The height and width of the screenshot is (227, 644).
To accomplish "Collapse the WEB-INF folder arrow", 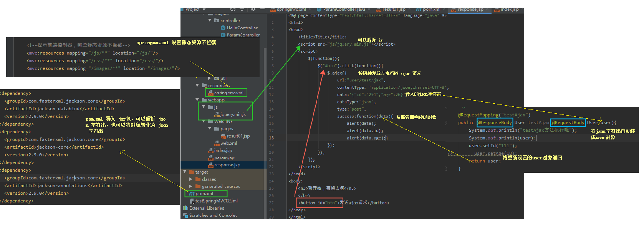I will click(204, 121).
